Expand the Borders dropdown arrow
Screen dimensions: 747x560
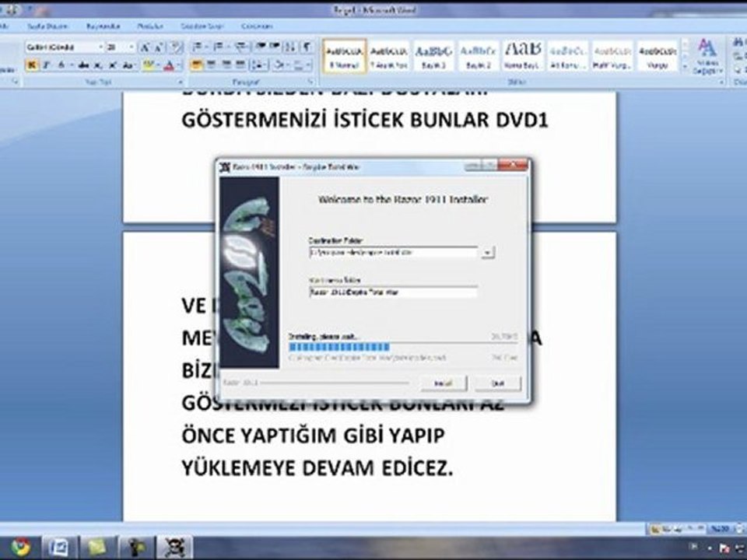(x=308, y=65)
